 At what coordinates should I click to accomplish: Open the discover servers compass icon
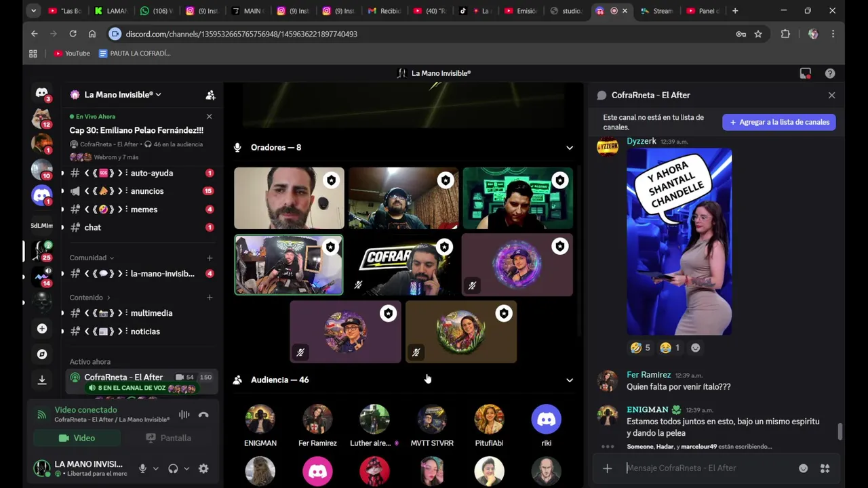tap(42, 354)
